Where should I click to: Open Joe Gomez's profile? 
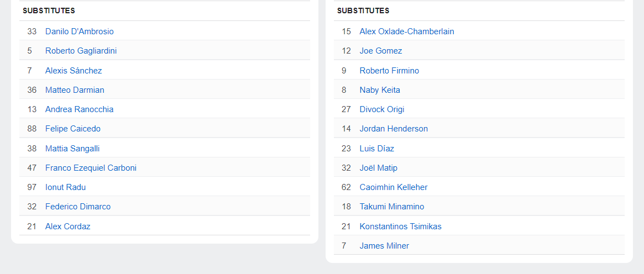381,51
